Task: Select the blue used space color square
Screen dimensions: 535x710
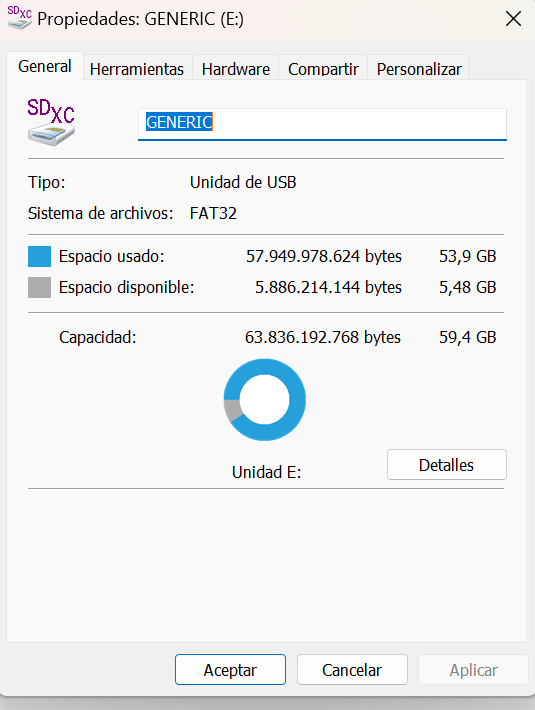Action: point(39,256)
